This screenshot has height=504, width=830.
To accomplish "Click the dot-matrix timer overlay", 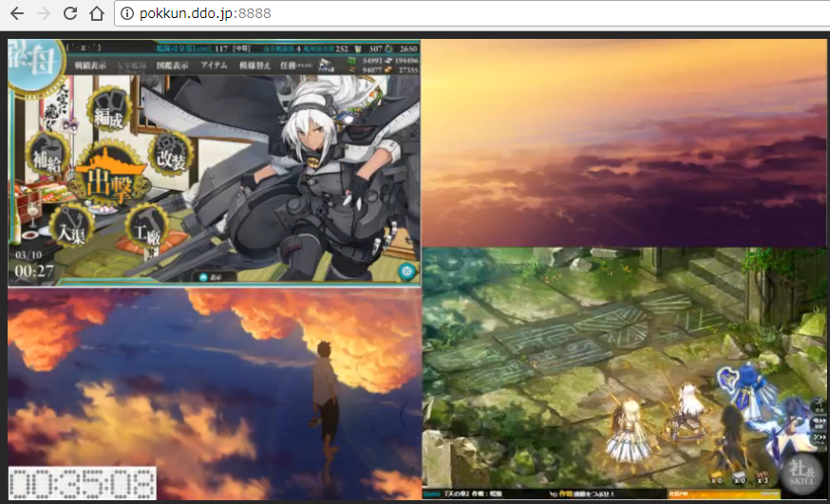I will (x=83, y=483).
